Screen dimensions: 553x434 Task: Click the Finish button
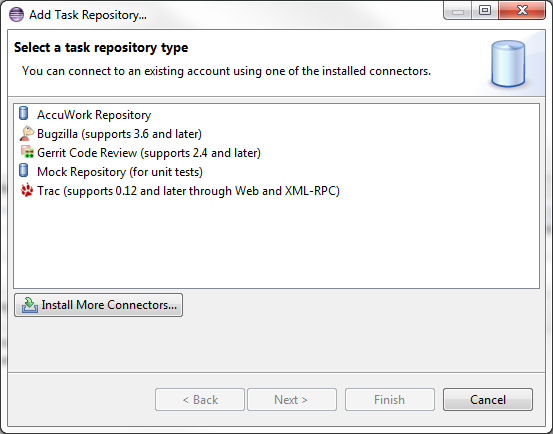[x=390, y=399]
